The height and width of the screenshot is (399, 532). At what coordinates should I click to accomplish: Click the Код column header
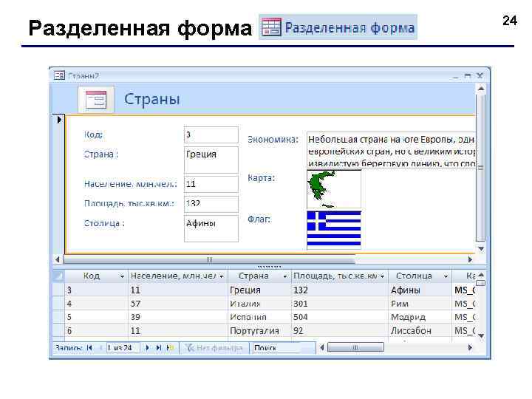(96, 276)
